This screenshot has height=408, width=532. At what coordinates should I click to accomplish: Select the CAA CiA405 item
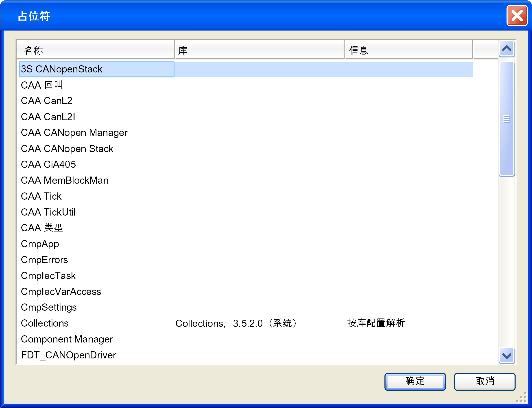pyautogui.click(x=48, y=164)
